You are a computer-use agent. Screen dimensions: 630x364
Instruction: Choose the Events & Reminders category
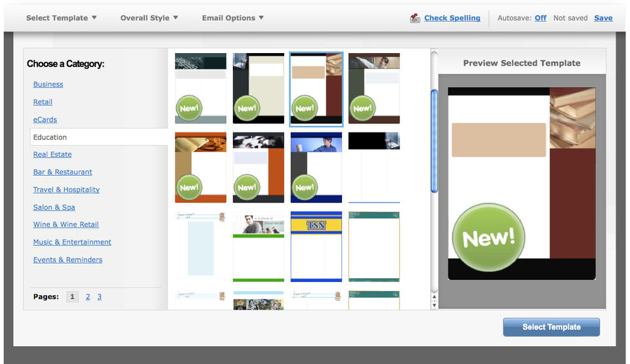[68, 260]
